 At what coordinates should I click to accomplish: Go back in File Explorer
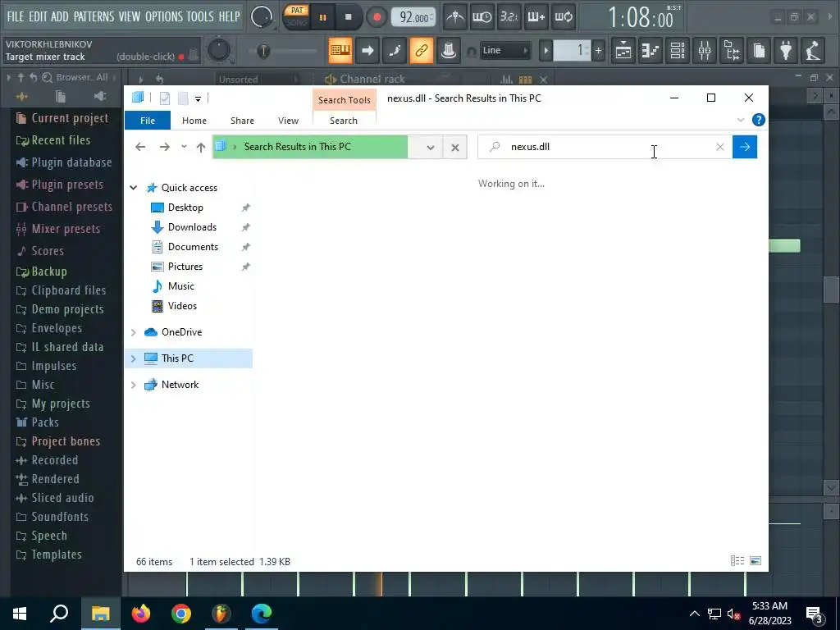[x=140, y=147]
